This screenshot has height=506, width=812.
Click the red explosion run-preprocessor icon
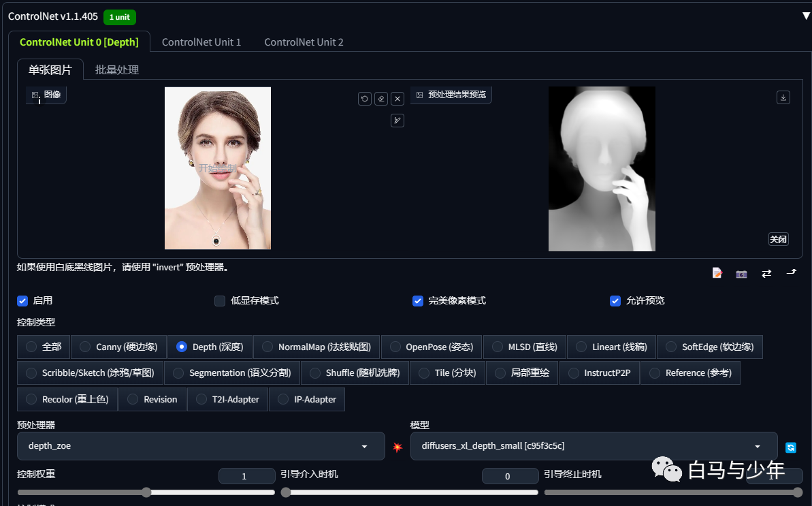397,447
